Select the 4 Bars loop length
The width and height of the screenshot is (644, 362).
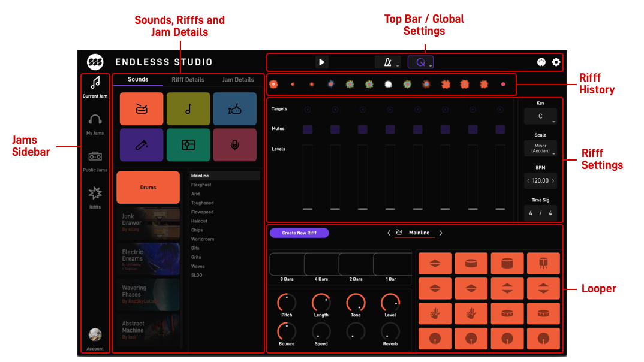click(321, 264)
